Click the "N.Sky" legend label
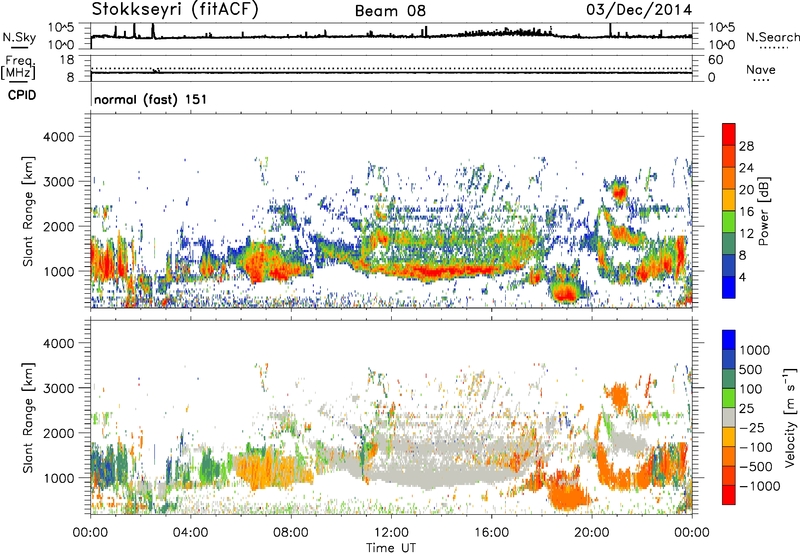The image size is (800, 554). pyautogui.click(x=19, y=37)
